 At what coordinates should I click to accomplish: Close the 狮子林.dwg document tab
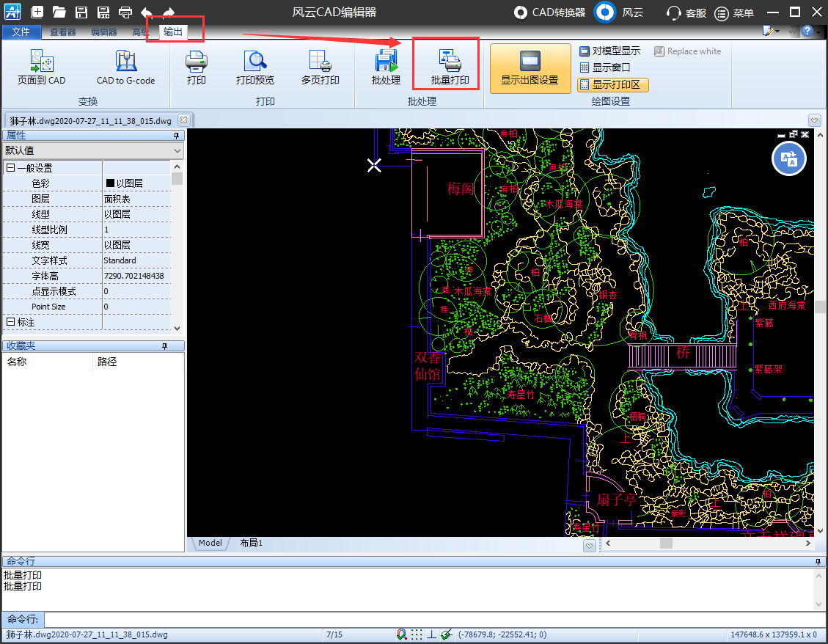pos(183,120)
